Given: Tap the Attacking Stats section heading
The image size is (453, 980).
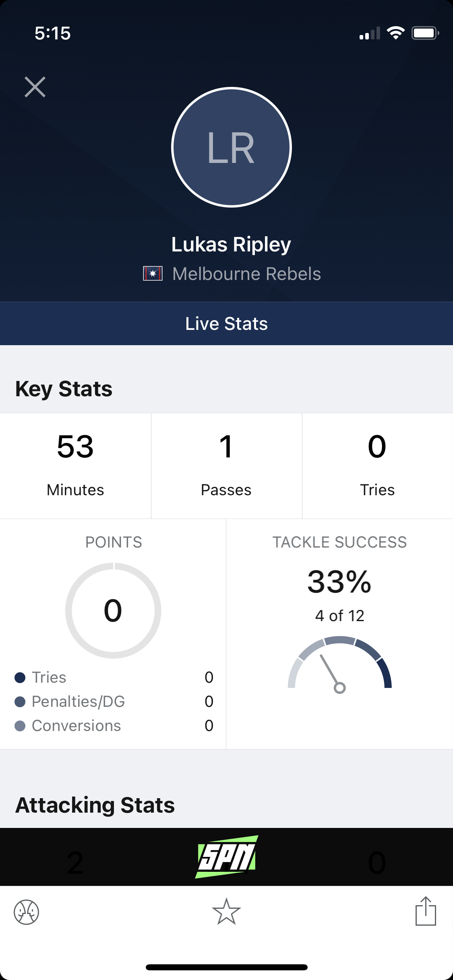Looking at the screenshot, I should 95,805.
